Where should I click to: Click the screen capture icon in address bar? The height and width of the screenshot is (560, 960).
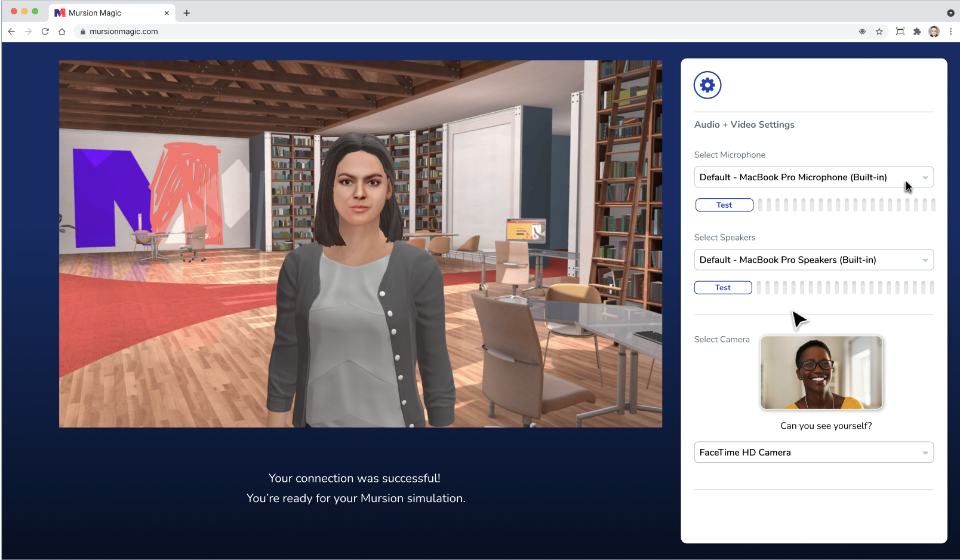(900, 32)
